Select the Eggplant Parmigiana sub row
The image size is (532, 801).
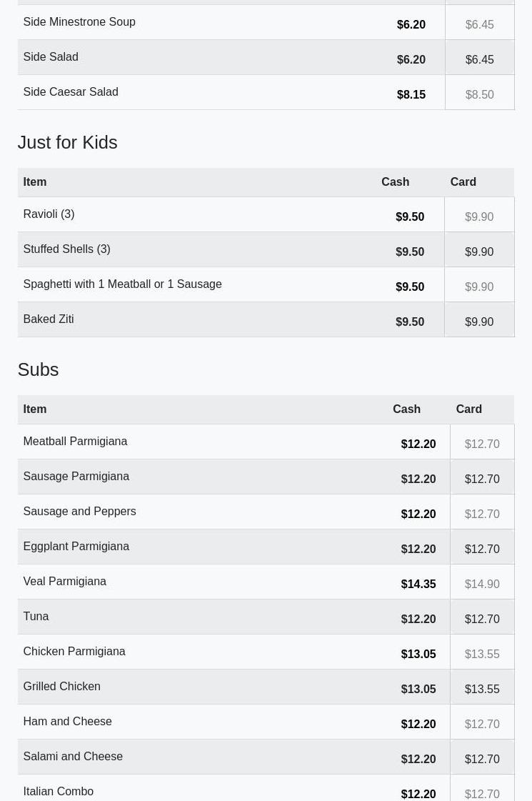(x=266, y=547)
